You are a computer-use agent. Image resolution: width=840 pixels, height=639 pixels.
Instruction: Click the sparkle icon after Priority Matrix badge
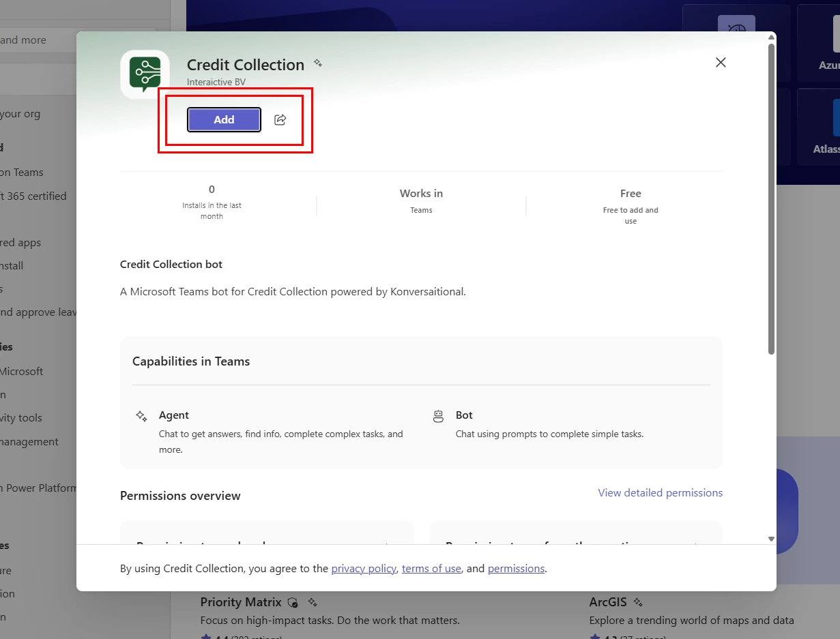(x=313, y=602)
